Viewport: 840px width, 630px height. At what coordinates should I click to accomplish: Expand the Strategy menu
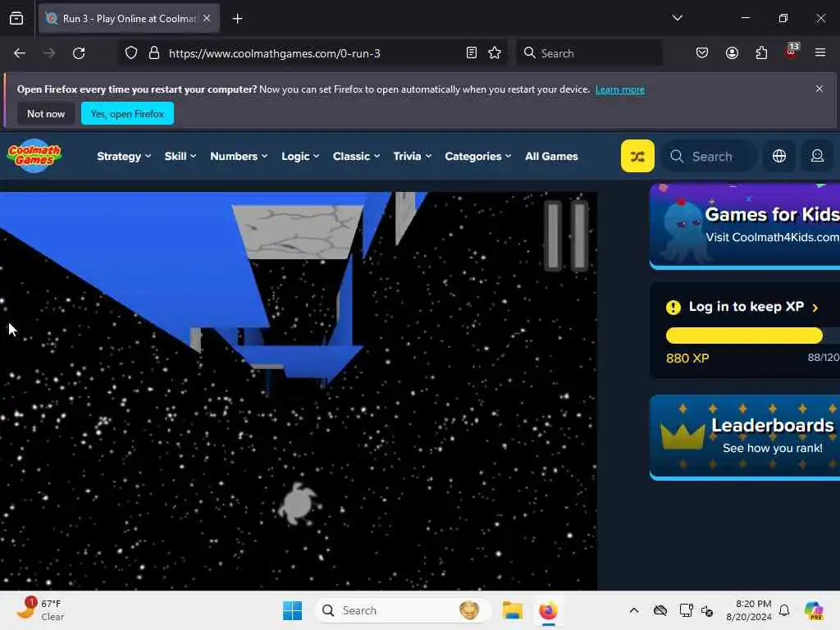[124, 157]
